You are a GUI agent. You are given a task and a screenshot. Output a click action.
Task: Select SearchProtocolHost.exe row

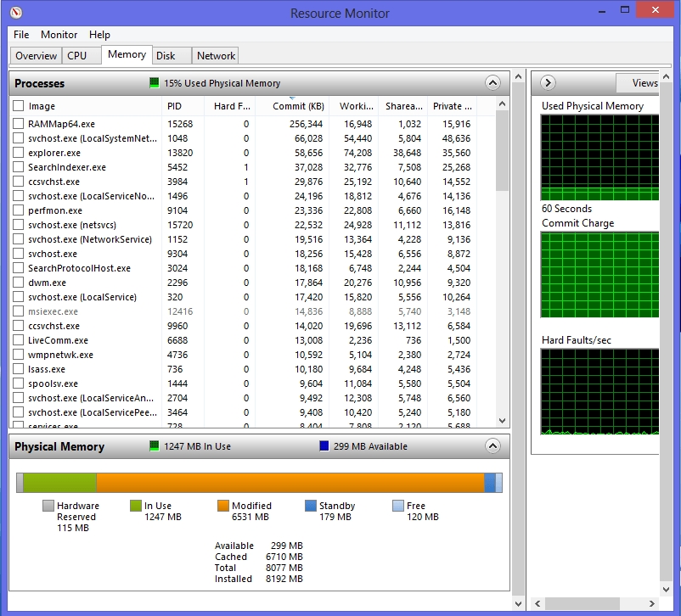[x=253, y=268]
